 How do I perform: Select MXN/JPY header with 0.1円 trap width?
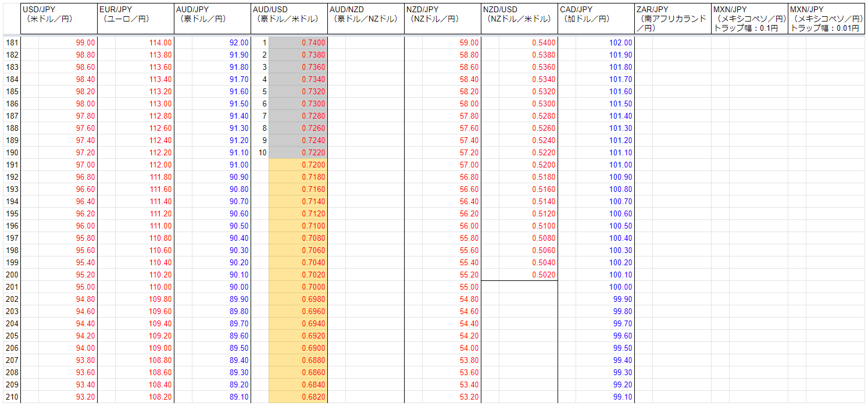[749, 19]
